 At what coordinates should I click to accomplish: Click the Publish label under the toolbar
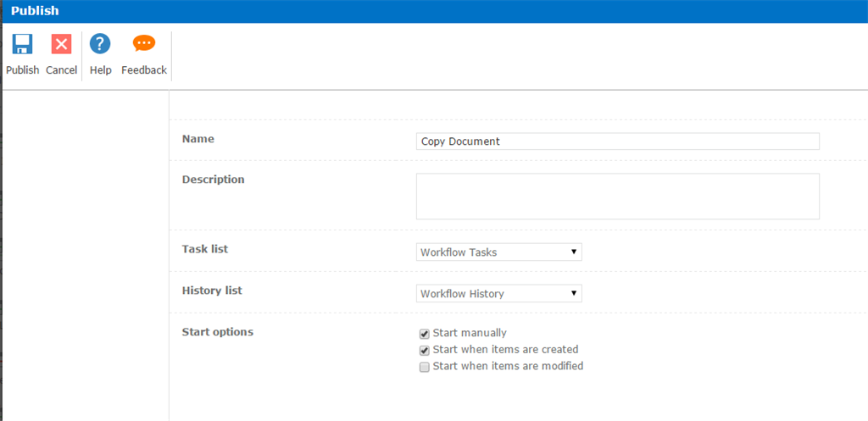tap(22, 70)
